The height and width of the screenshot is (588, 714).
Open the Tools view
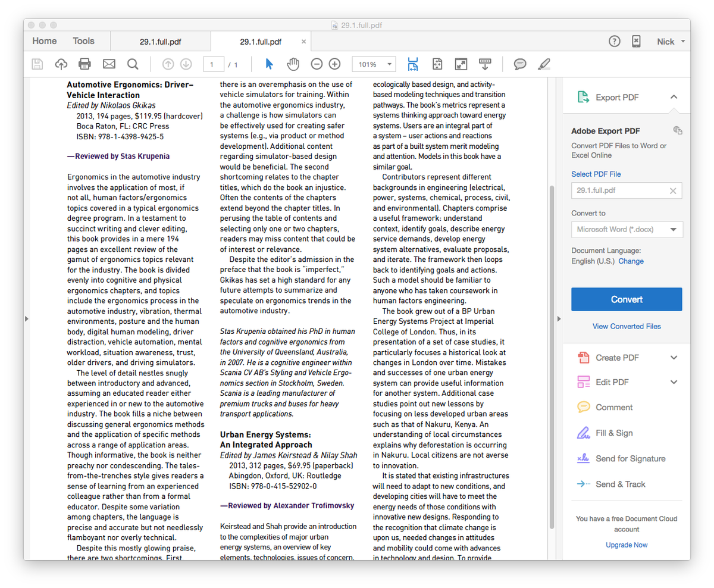tap(84, 41)
